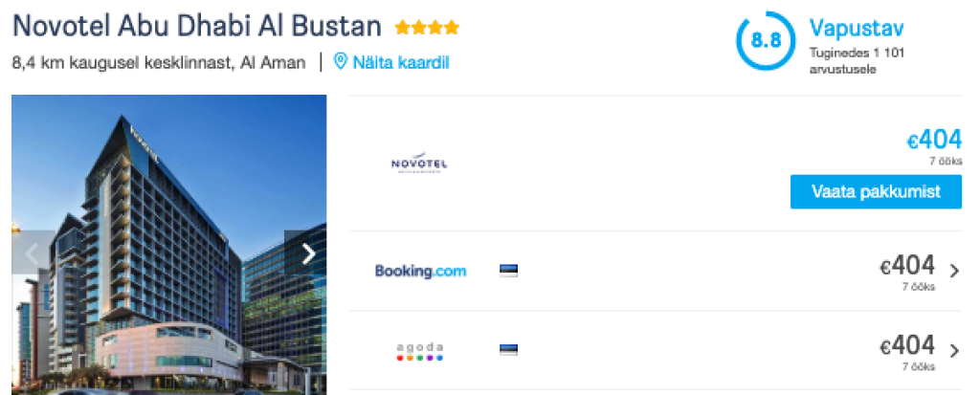
Task: Show previous hotel photo with left arrow
Action: (x=32, y=253)
